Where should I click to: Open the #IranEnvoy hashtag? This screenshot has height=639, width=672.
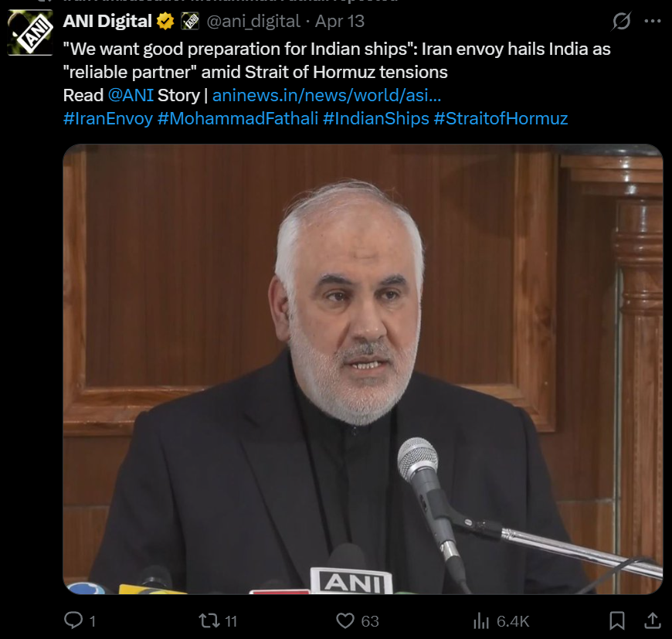(x=108, y=118)
